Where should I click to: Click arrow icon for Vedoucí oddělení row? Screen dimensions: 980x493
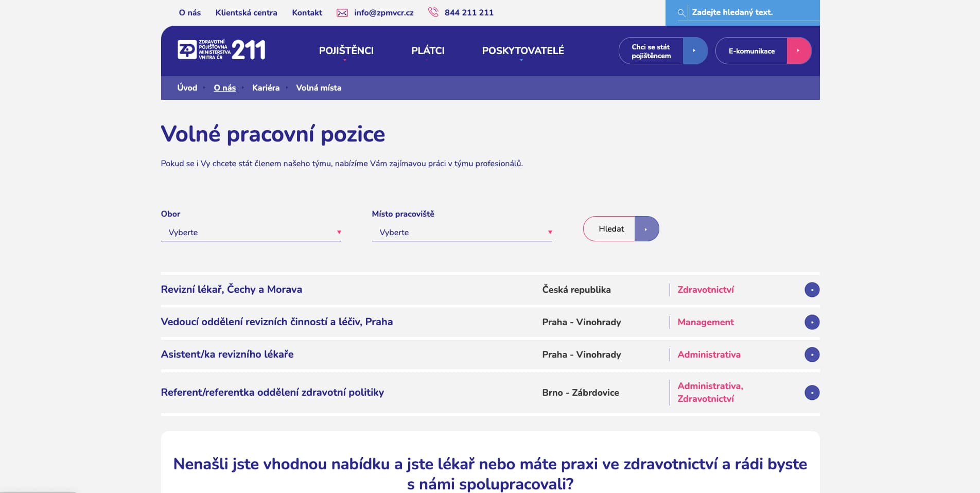812,322
